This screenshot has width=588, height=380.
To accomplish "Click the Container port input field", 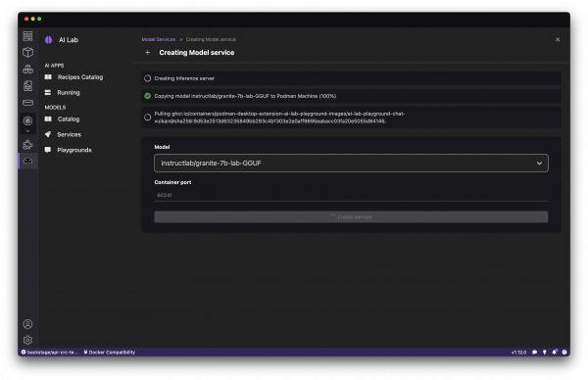I will 351,195.
